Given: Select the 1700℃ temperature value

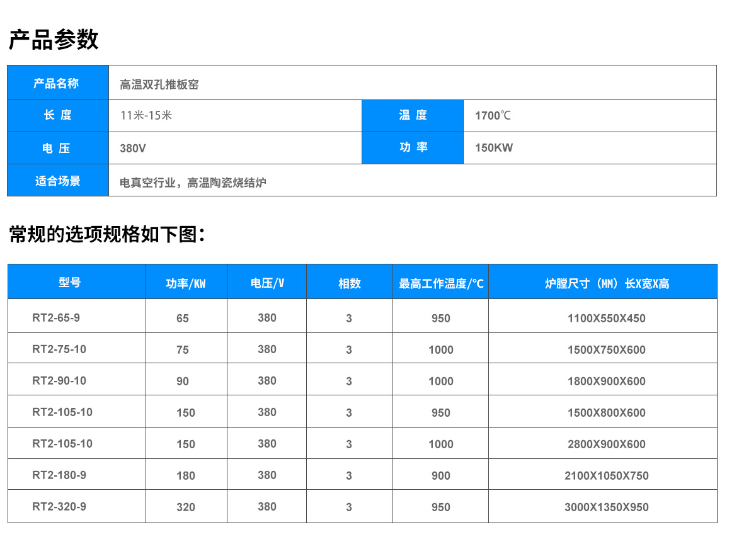Looking at the screenshot, I should click(x=493, y=116).
